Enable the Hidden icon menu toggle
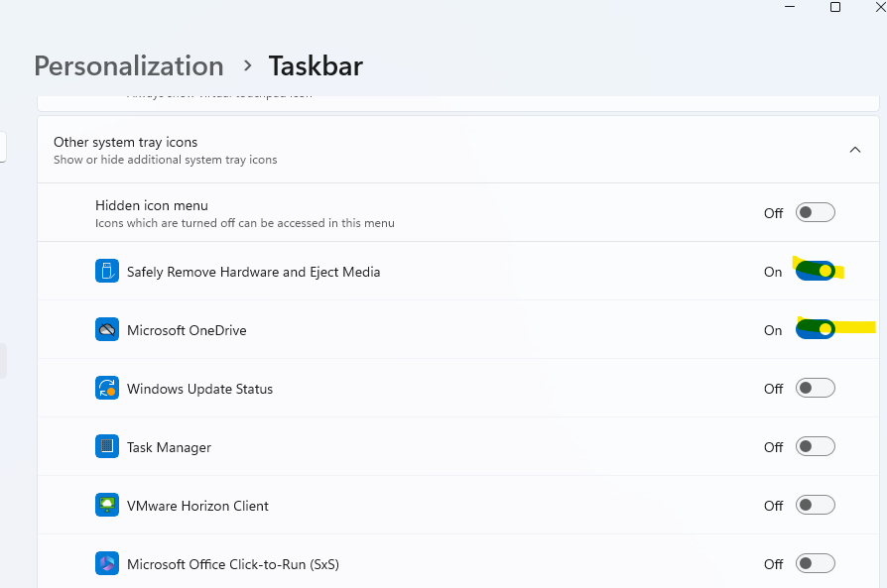 (x=815, y=212)
